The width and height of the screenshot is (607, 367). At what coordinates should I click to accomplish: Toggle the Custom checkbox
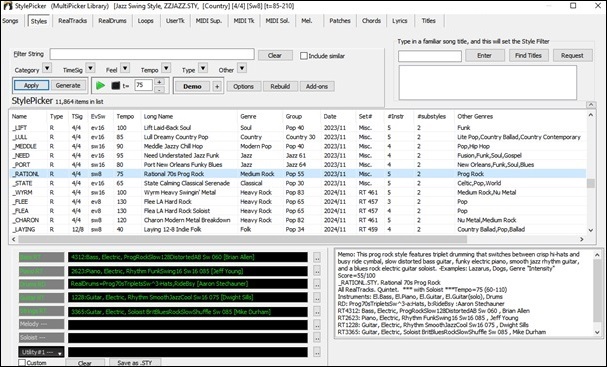(22, 363)
